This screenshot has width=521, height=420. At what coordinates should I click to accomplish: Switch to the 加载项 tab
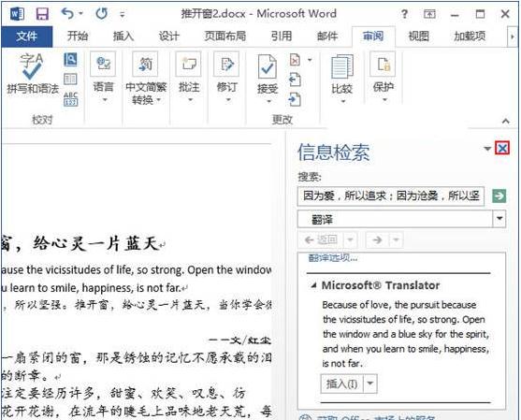click(x=470, y=36)
